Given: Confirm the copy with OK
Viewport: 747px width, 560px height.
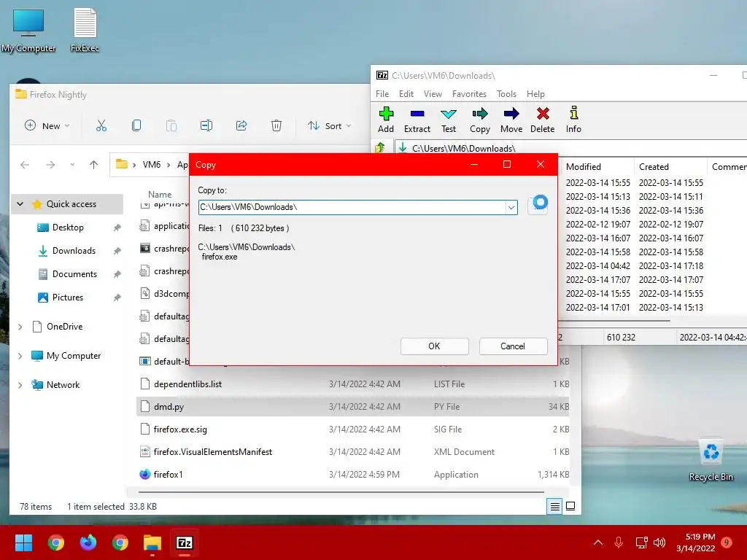Looking at the screenshot, I should pos(435,346).
